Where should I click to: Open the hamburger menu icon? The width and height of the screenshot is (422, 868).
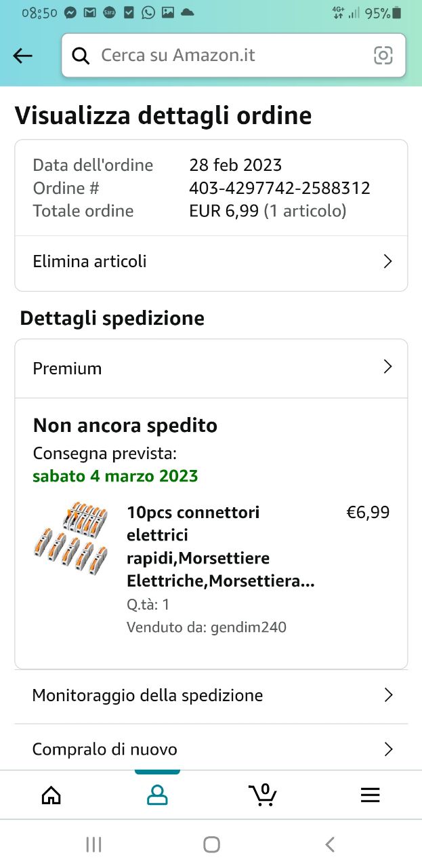click(x=370, y=795)
